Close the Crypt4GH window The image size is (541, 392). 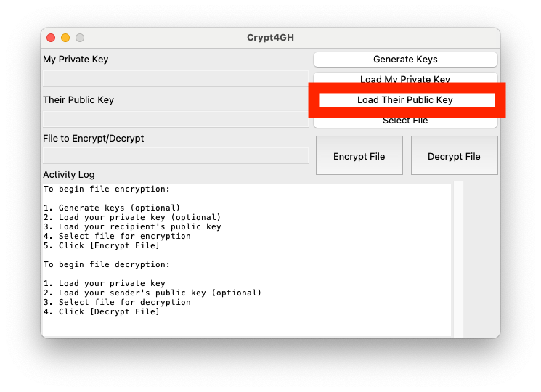click(x=51, y=38)
